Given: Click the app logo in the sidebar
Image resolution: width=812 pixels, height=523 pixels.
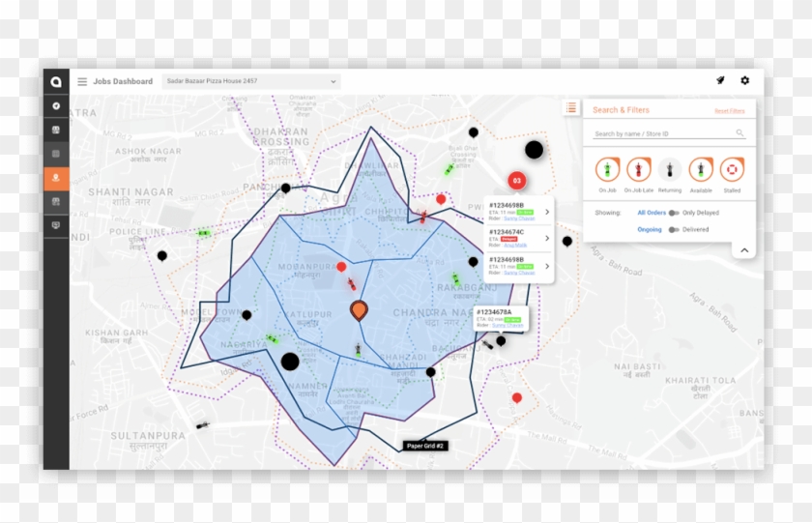Looking at the screenshot, I should click(x=56, y=81).
